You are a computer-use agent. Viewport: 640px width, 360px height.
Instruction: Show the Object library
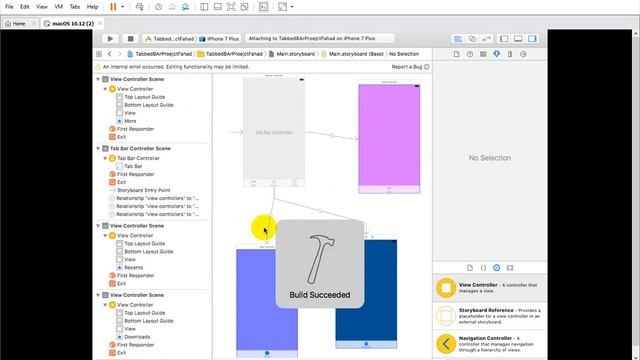coord(496,268)
